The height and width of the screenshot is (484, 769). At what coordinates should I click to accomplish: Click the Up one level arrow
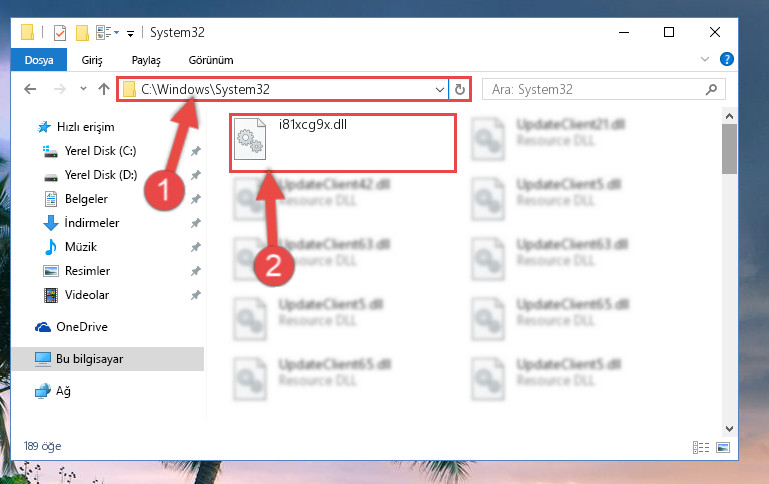click(x=103, y=89)
